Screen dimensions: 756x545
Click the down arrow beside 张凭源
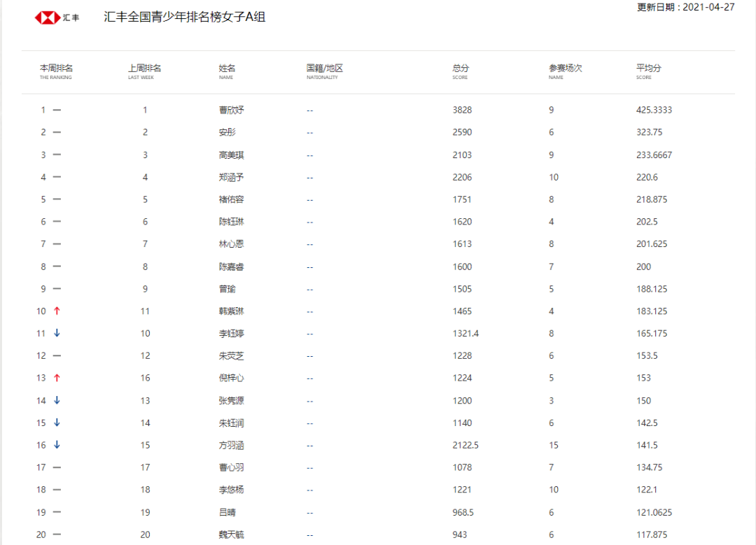(x=56, y=400)
